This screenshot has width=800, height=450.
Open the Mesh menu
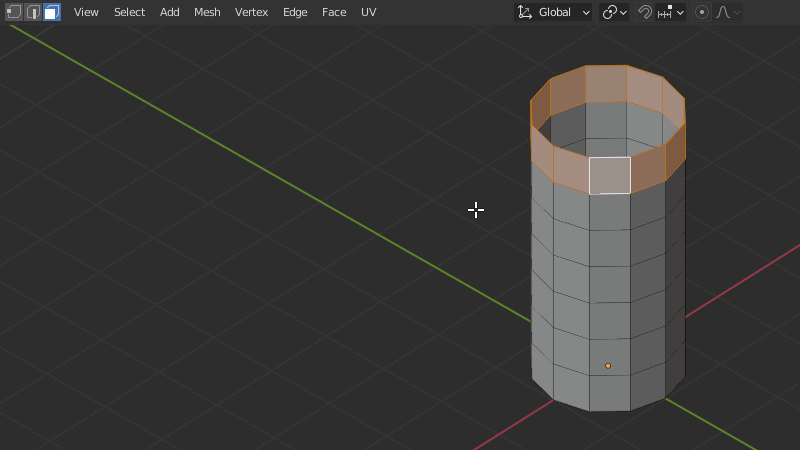[207, 12]
